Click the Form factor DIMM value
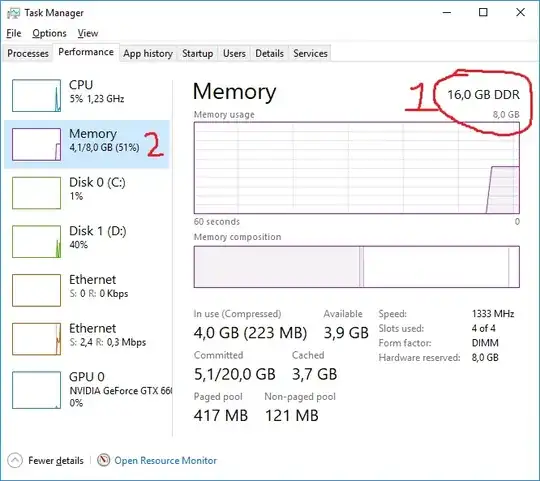Image resolution: width=540 pixels, height=481 pixels. (485, 343)
